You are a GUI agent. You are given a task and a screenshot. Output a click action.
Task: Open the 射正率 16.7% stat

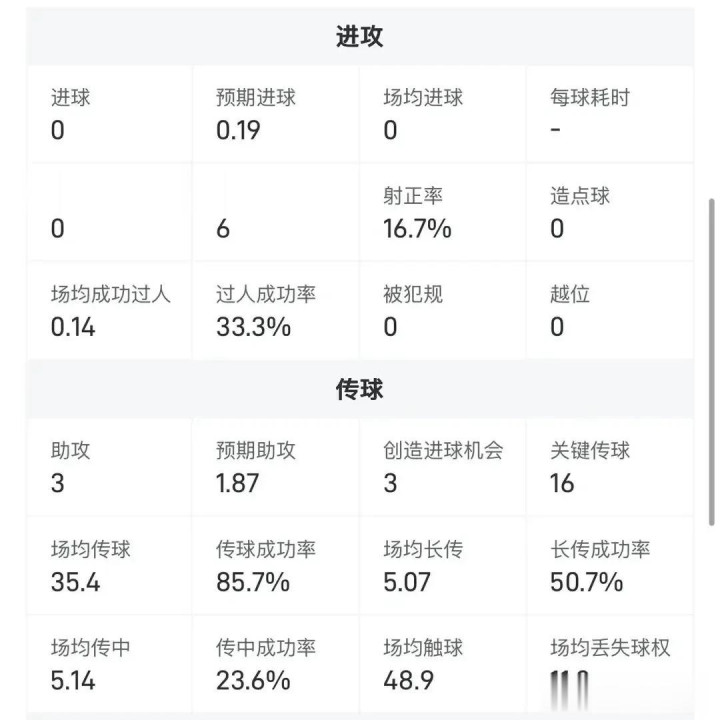coord(441,212)
